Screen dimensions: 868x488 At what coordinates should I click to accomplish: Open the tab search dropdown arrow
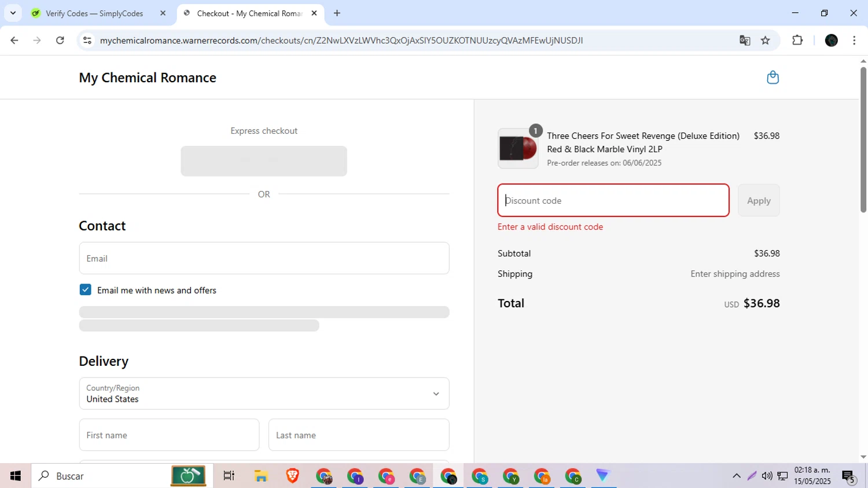[x=13, y=13]
